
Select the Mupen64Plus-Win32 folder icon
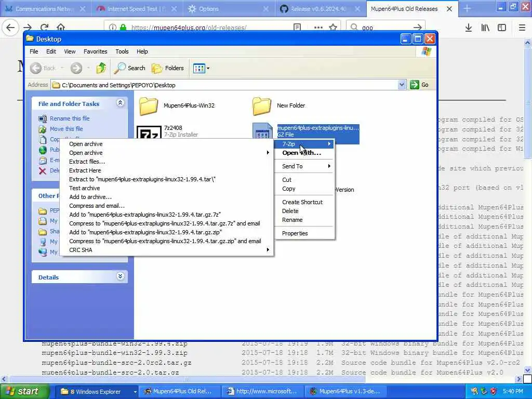[149, 106]
